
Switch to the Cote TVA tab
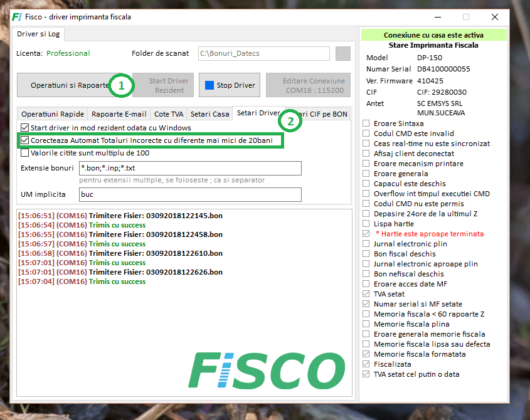point(169,114)
